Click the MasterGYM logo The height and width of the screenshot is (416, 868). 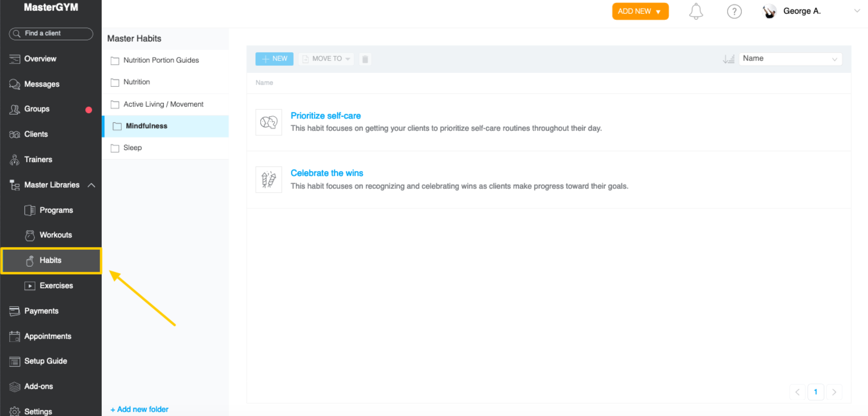coord(51,7)
